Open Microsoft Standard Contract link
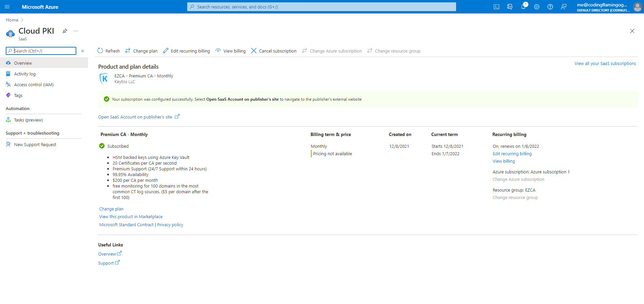The height and width of the screenshot is (304, 644). click(126, 225)
